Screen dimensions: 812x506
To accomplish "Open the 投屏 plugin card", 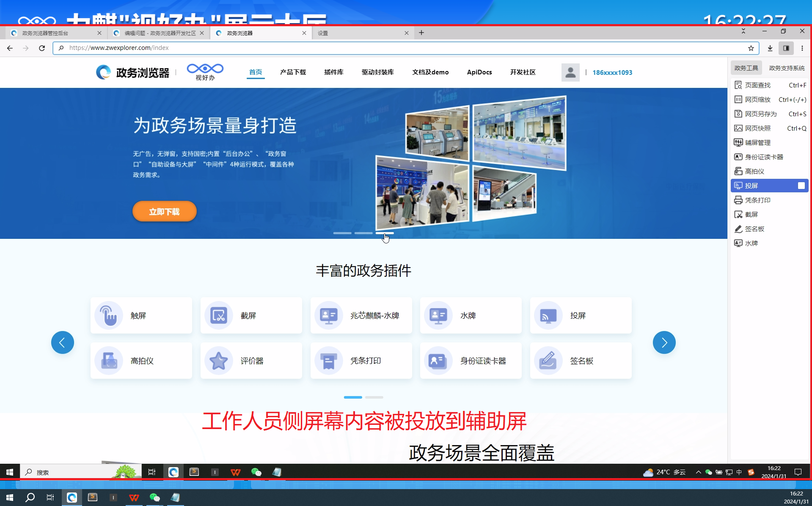I will coord(581,316).
